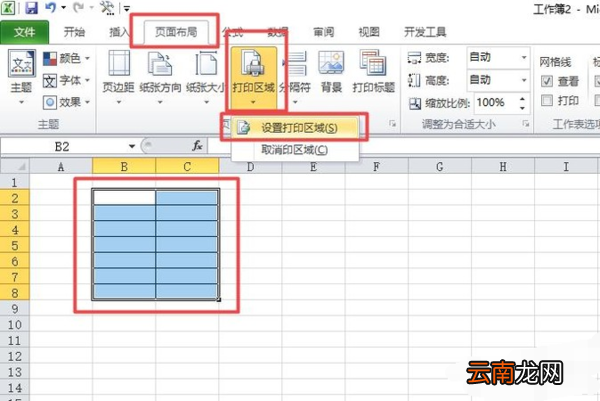
Task: Click the Name Box showing B2
Action: pos(62,147)
